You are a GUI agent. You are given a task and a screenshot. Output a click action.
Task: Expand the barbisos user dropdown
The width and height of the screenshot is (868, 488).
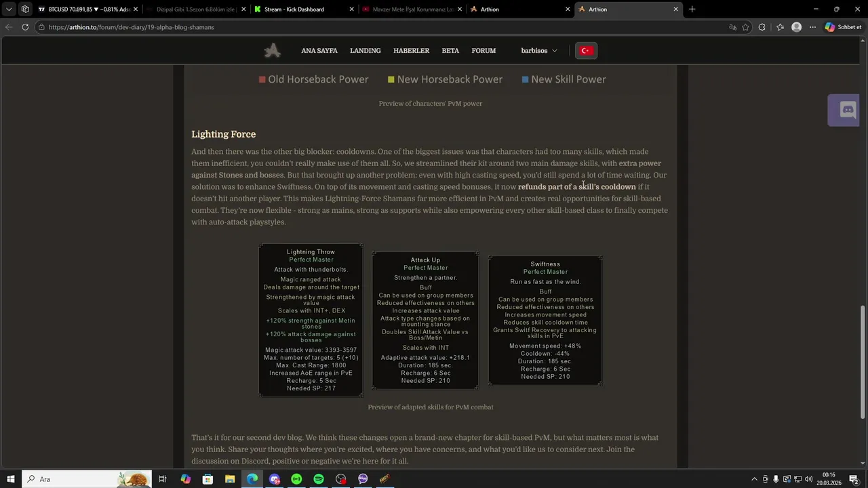tap(539, 51)
